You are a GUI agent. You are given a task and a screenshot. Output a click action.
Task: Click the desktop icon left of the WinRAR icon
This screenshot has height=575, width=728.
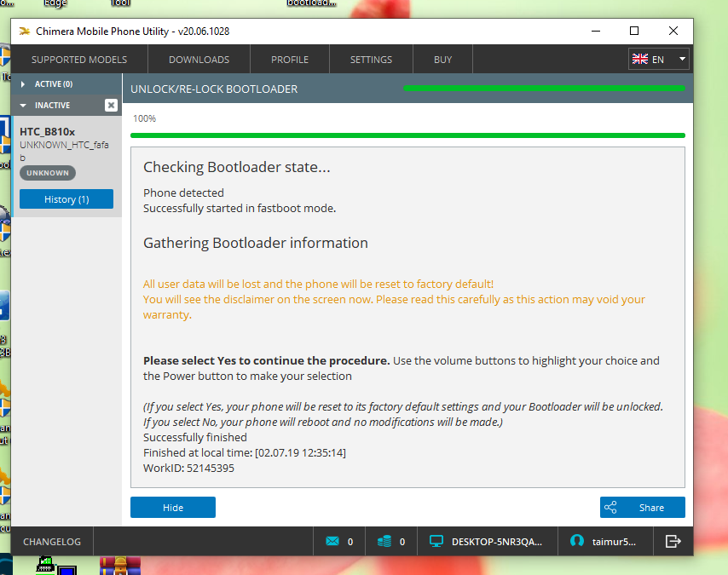55,566
